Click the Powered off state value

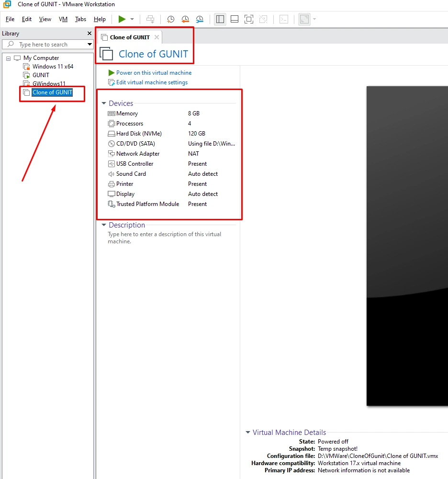(333, 442)
